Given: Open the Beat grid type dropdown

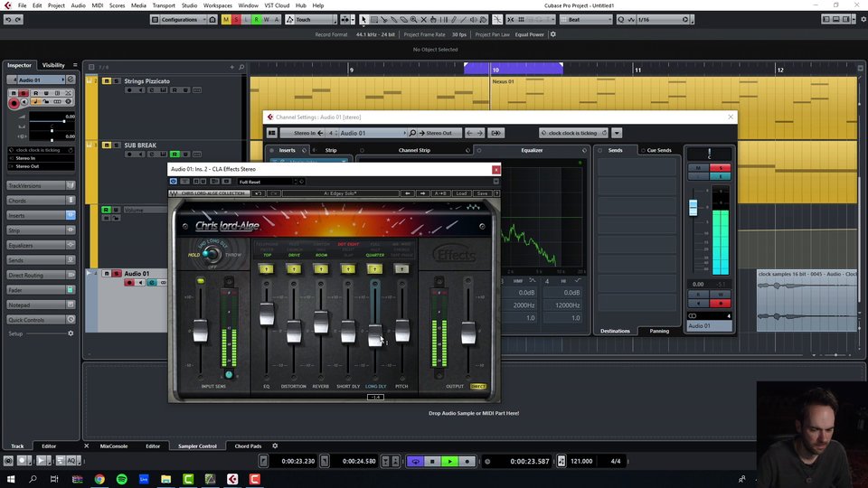Looking at the screenshot, I should click(586, 19).
